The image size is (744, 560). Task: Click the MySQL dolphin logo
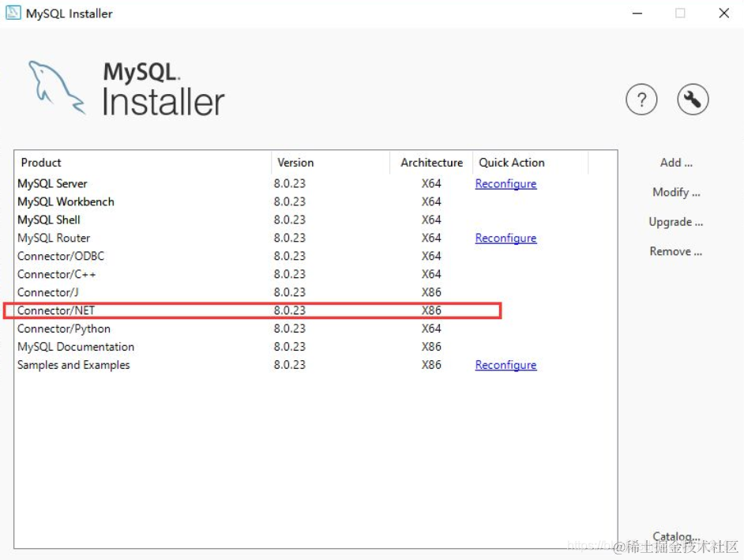click(56, 88)
